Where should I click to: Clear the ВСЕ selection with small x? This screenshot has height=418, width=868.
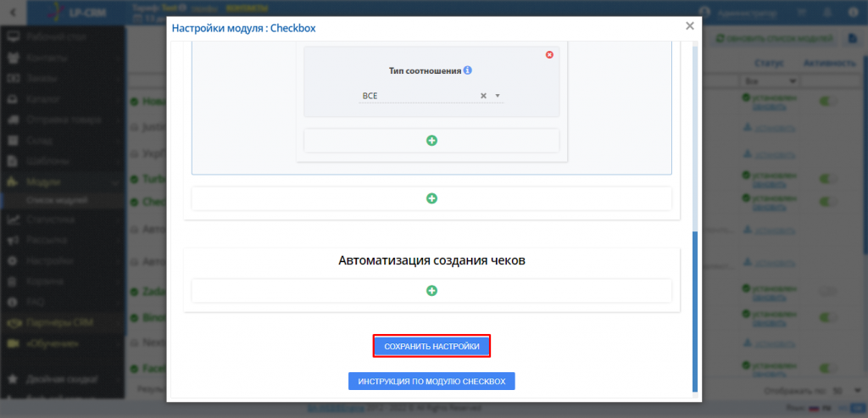(483, 96)
